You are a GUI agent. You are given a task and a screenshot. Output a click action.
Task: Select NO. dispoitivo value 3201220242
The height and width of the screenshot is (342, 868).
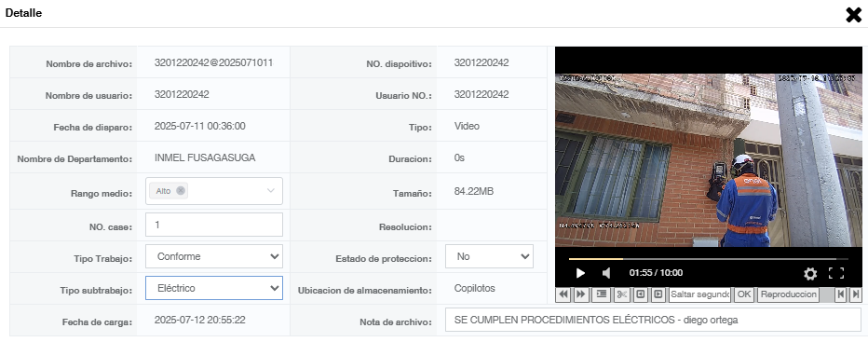[x=481, y=62]
